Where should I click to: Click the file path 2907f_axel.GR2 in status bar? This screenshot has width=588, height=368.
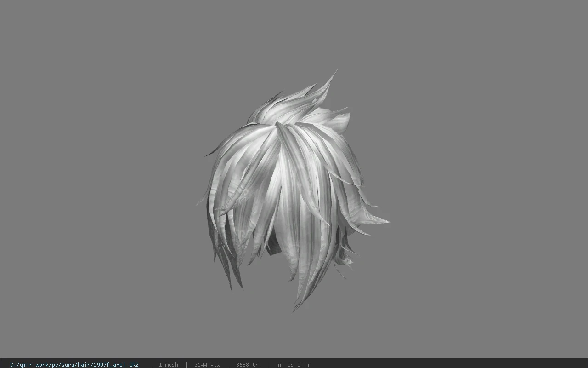click(74, 364)
